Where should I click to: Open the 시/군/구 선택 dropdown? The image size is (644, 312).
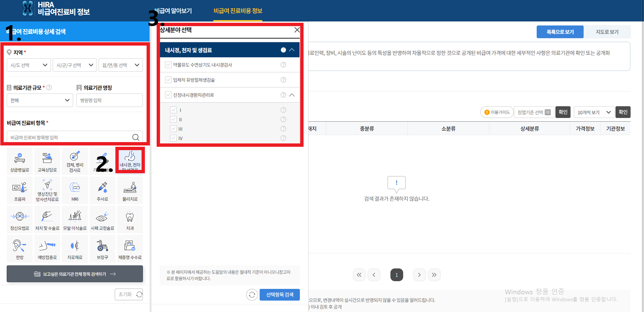75,65
